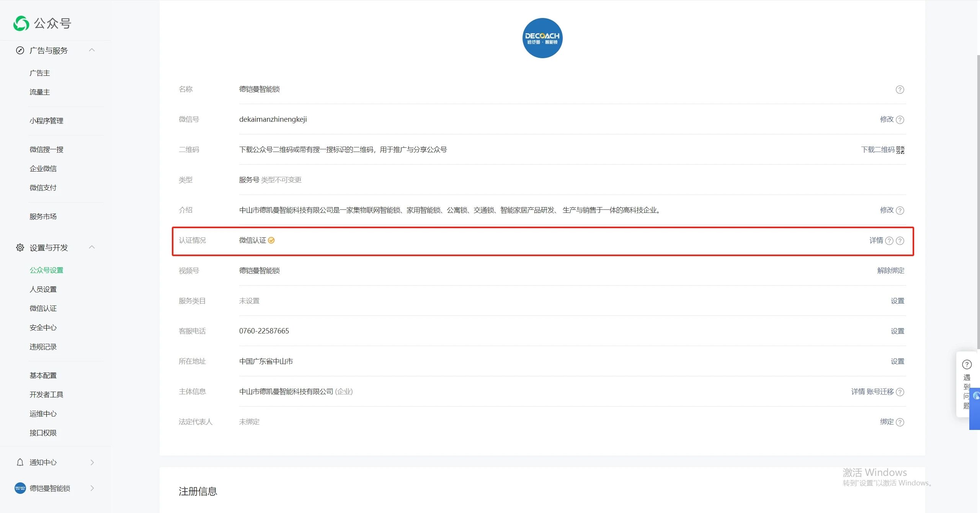Click the help icon beside 微信号 修改
Viewport: 980px width, 513px height.
point(900,120)
